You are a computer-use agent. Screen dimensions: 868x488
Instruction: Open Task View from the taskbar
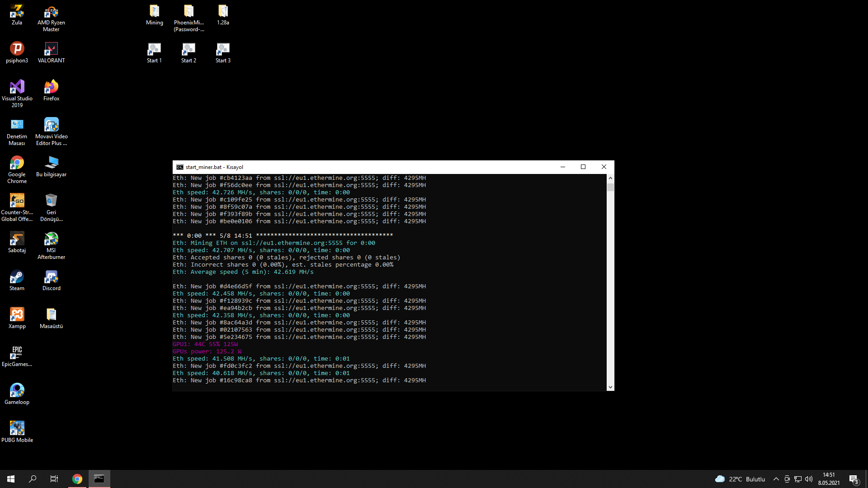click(x=54, y=479)
